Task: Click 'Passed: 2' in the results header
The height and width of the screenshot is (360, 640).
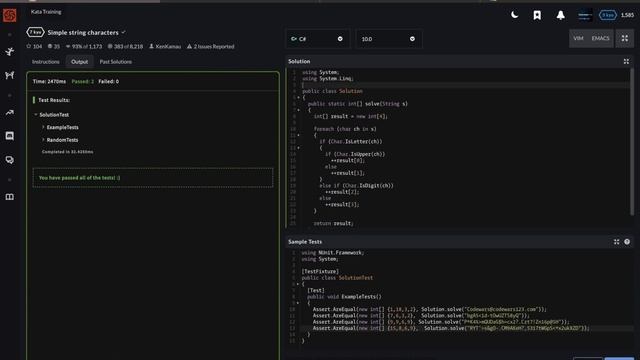Action: (82, 82)
